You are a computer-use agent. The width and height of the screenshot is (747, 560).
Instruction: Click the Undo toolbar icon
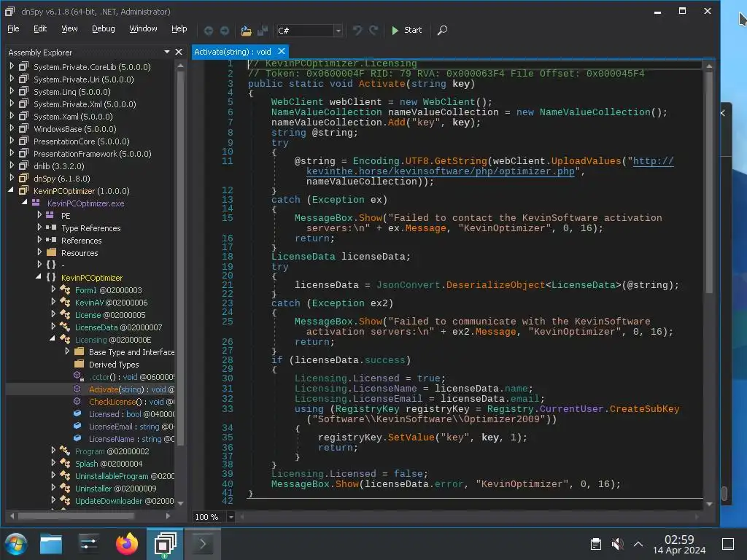pyautogui.click(x=357, y=31)
